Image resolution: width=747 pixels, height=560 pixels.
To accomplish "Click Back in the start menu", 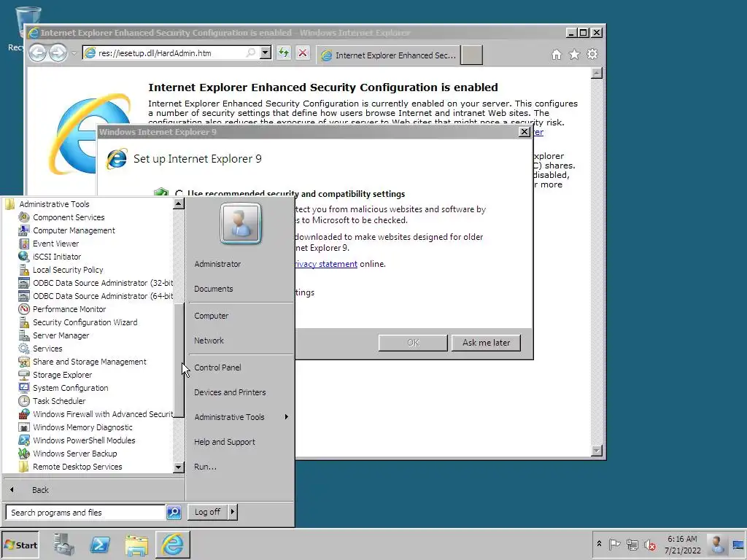I will coord(40,490).
